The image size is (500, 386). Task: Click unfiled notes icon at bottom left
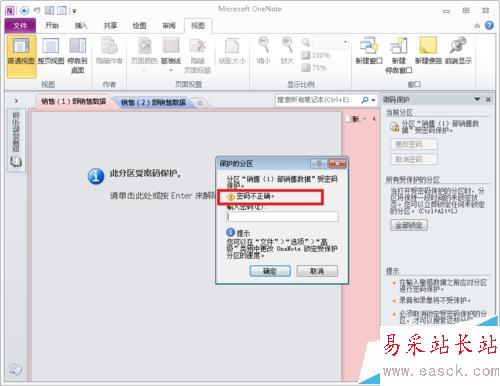(15, 369)
